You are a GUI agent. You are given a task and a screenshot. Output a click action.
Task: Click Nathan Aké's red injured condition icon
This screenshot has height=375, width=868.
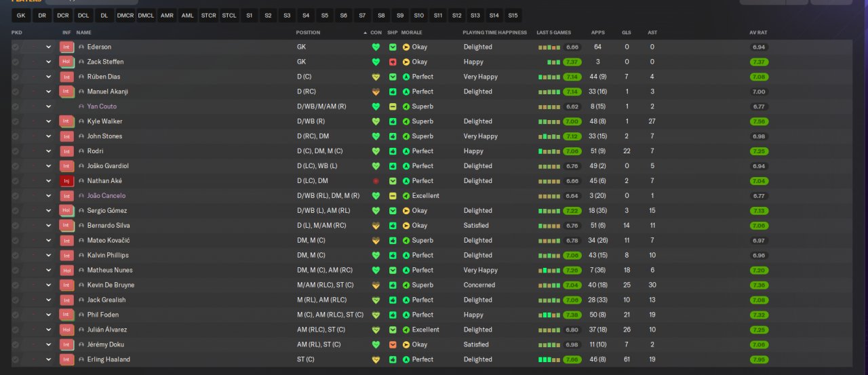(376, 181)
